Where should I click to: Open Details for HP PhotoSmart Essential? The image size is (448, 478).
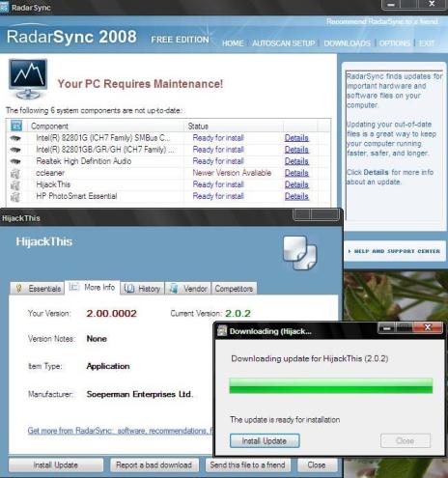coord(296,196)
